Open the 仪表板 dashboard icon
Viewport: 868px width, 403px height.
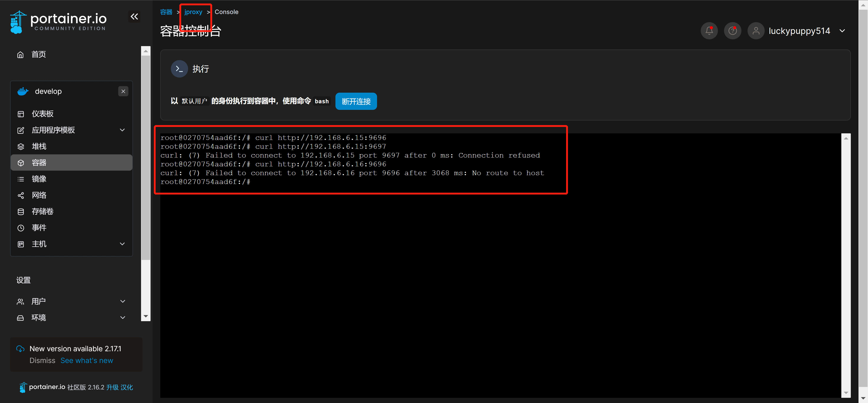(x=21, y=114)
